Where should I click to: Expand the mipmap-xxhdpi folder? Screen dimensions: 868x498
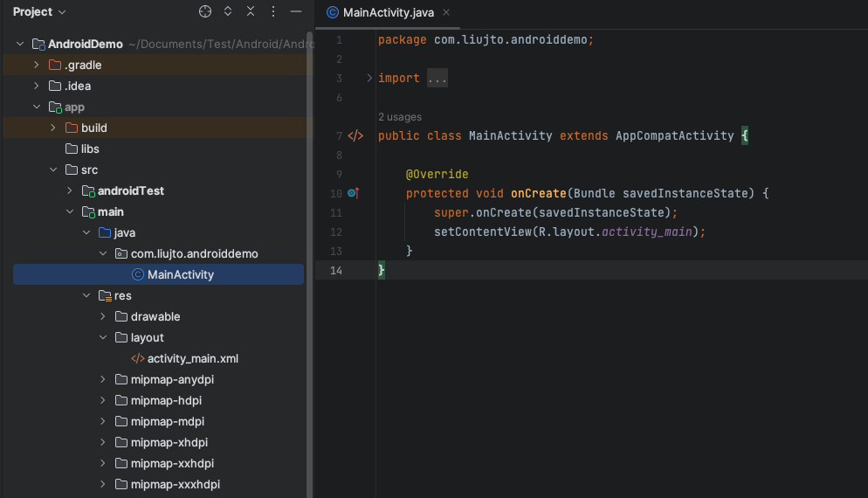103,463
